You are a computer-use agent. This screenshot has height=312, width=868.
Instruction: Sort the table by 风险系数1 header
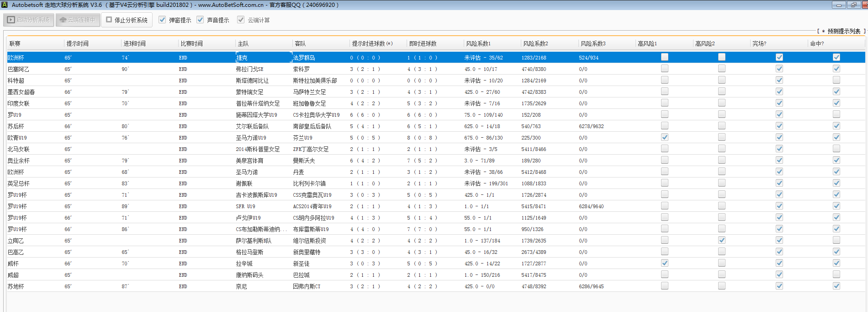coord(478,43)
